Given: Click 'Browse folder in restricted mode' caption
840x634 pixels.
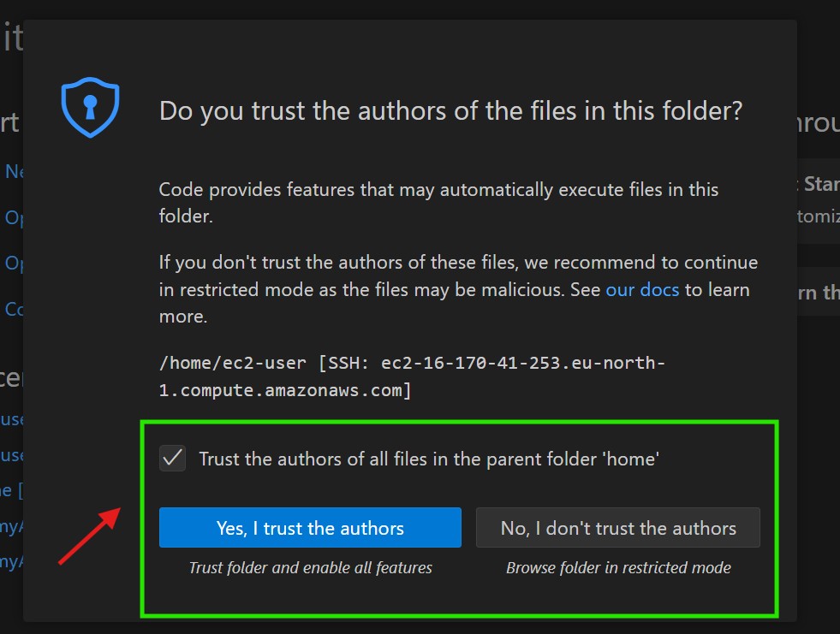Looking at the screenshot, I should pyautogui.click(x=617, y=567).
